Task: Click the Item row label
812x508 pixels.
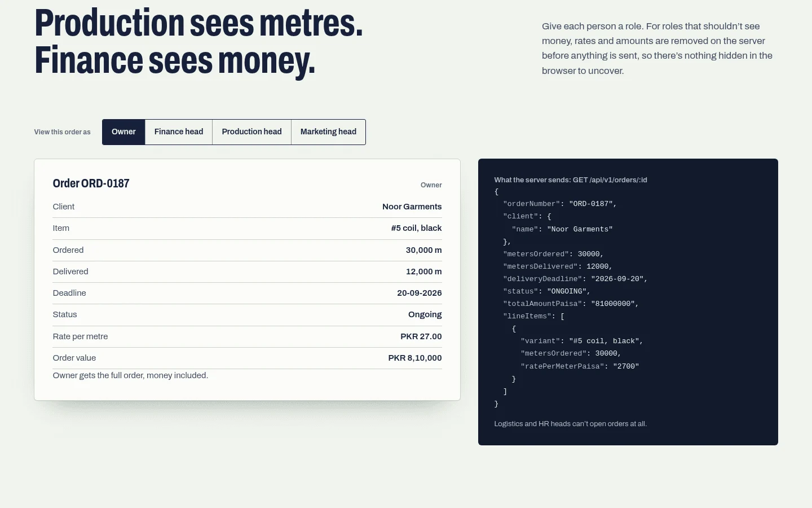Action: coord(61,228)
